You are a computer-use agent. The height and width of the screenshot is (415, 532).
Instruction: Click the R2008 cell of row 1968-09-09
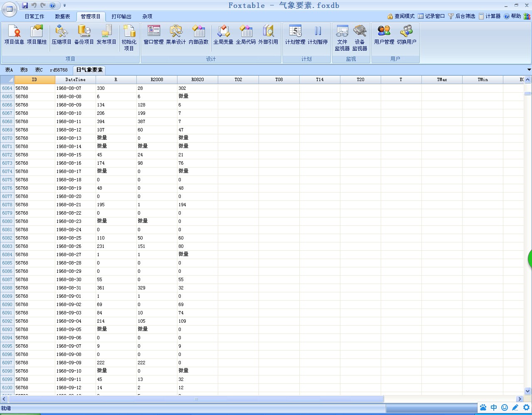(157, 363)
